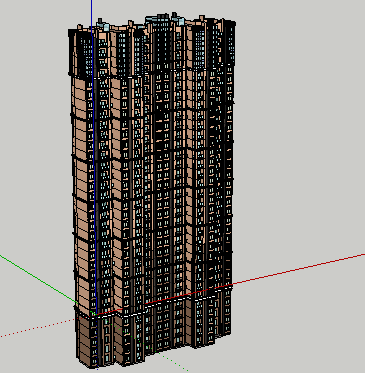
Task: Click the solid green axis line left of building
Action: [38, 279]
